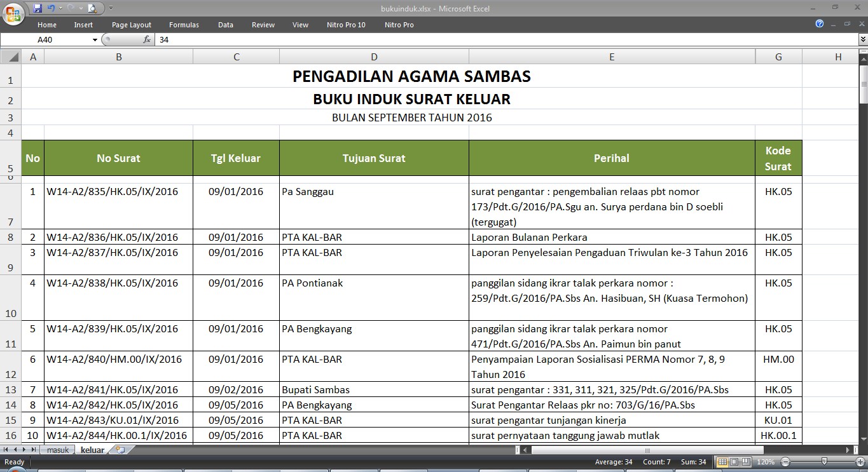The height and width of the screenshot is (472, 868).
Task: Select the keluar sheet tab
Action: tap(93, 450)
